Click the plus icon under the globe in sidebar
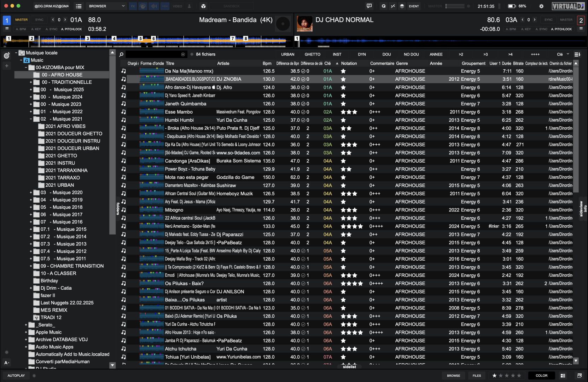The height and width of the screenshot is (382, 588). click(6, 66)
